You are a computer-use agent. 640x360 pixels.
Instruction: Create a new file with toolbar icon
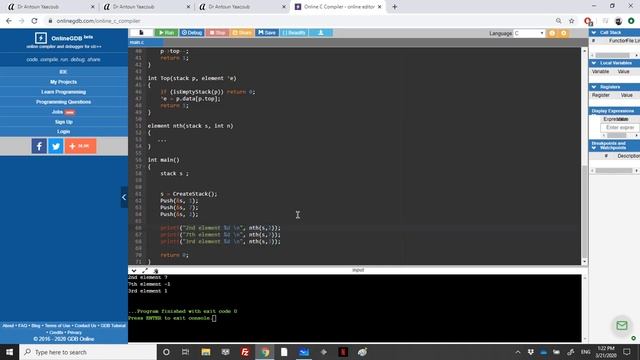[x=142, y=33]
